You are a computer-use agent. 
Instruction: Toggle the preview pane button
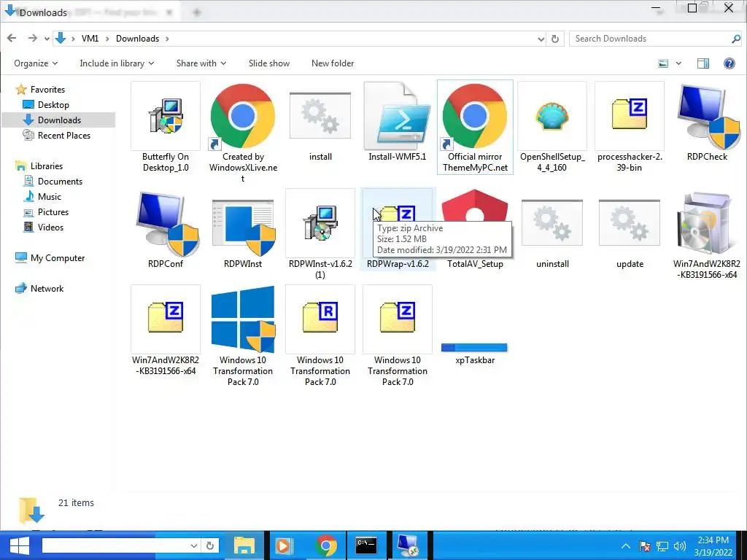point(703,63)
